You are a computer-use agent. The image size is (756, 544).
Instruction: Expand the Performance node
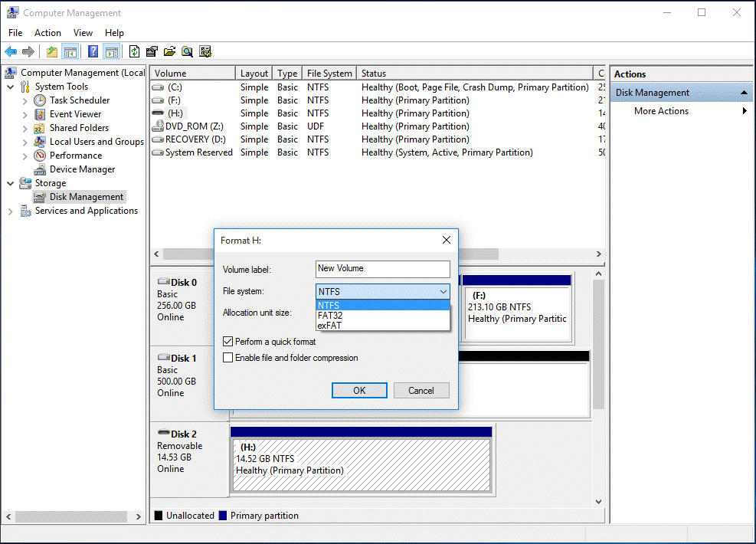click(x=25, y=156)
